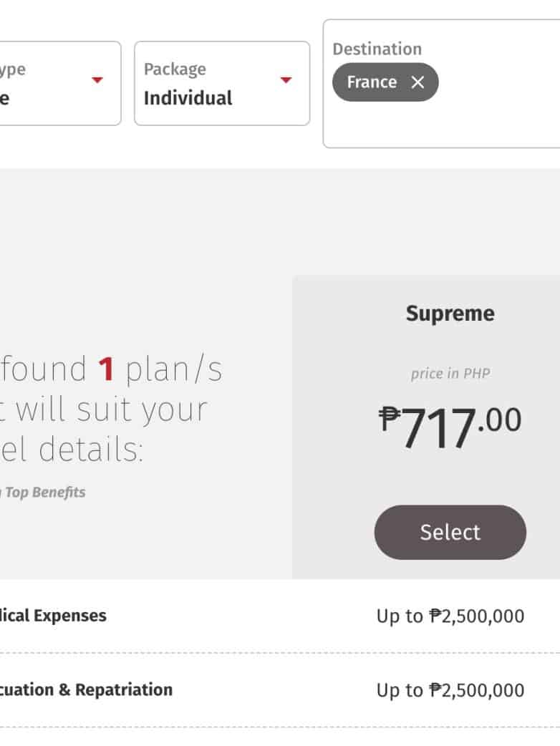Click the Top Benefits italic text
Screen dimensions: 560x746
tap(44, 493)
